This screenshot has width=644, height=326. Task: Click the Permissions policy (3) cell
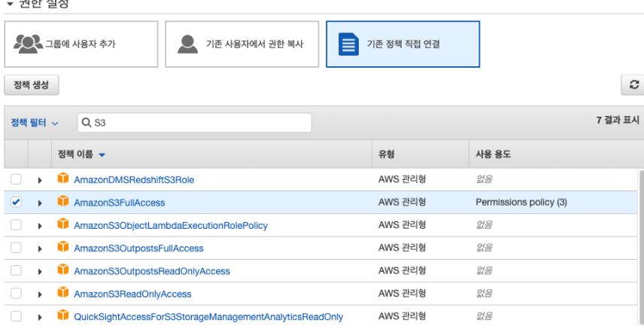pos(521,202)
